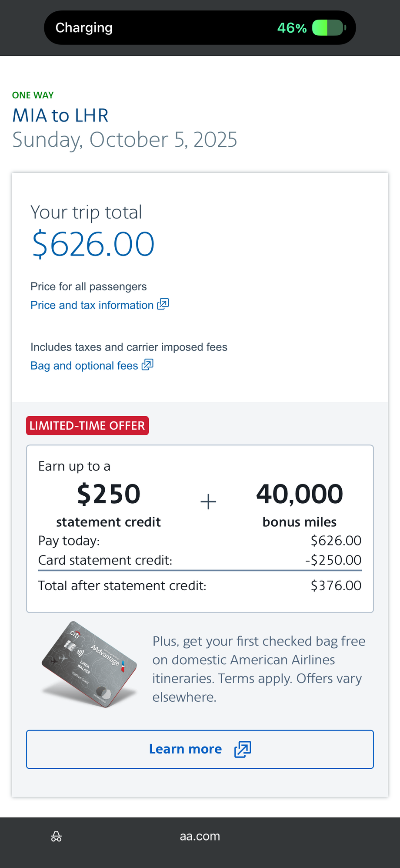Tap the $250 statement credit offer text
Viewport: 400px width, 868px height.
pos(109,504)
